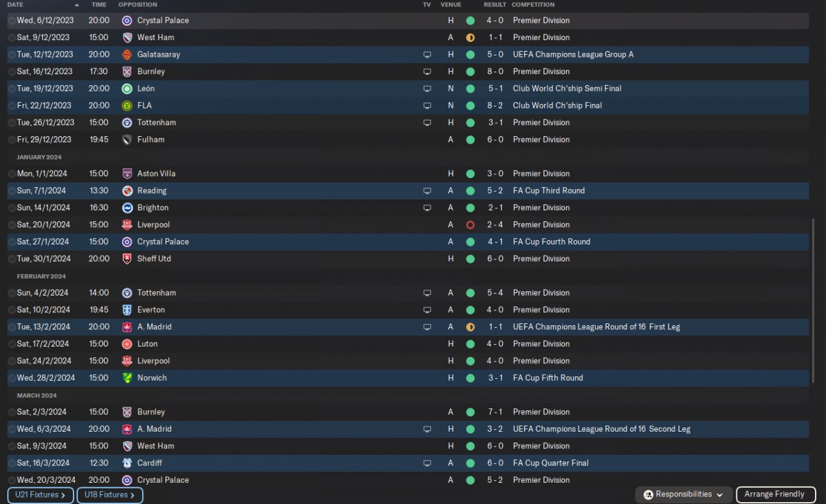Sort by the Competition column header

point(532,5)
